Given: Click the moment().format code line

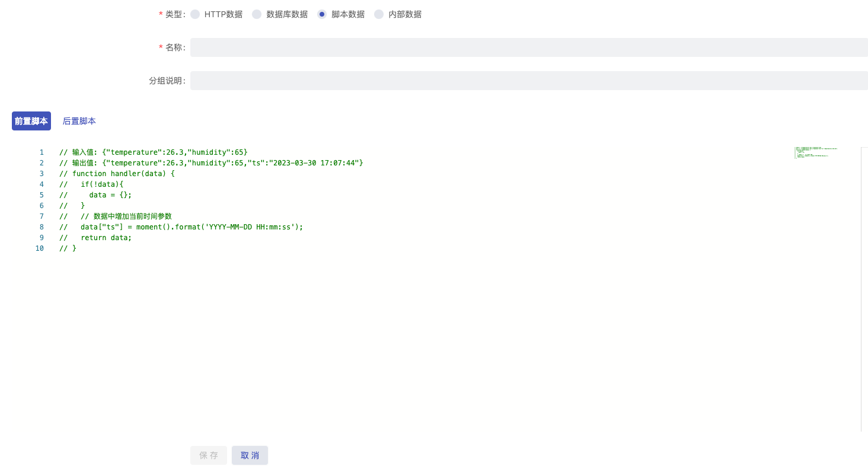Looking at the screenshot, I should (x=181, y=227).
